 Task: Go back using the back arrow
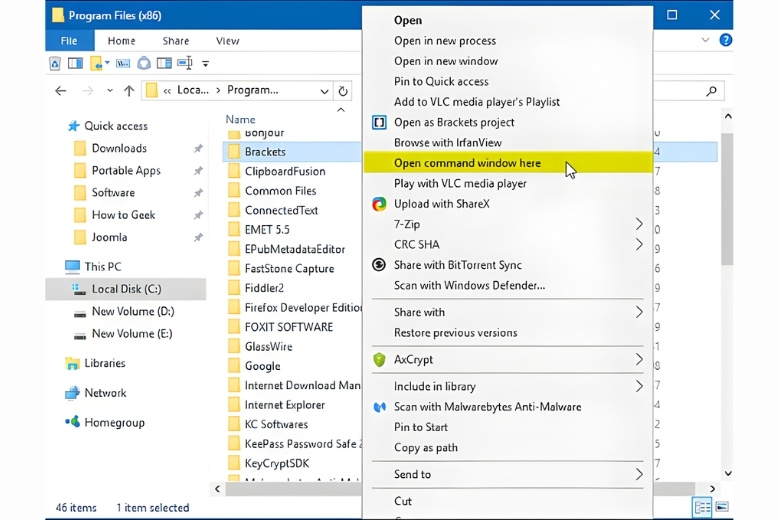coord(61,91)
